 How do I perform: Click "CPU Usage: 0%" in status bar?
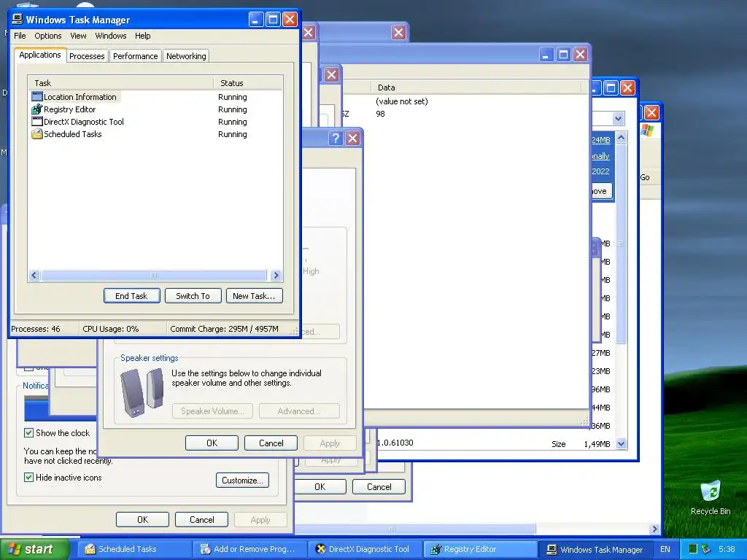[111, 329]
